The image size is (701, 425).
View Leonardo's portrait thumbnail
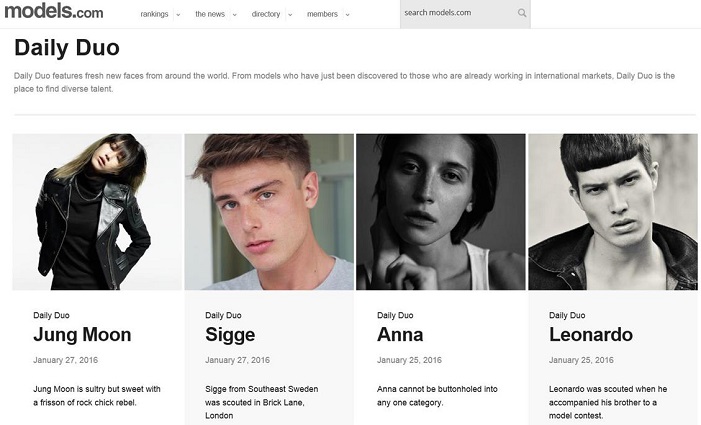pos(612,212)
